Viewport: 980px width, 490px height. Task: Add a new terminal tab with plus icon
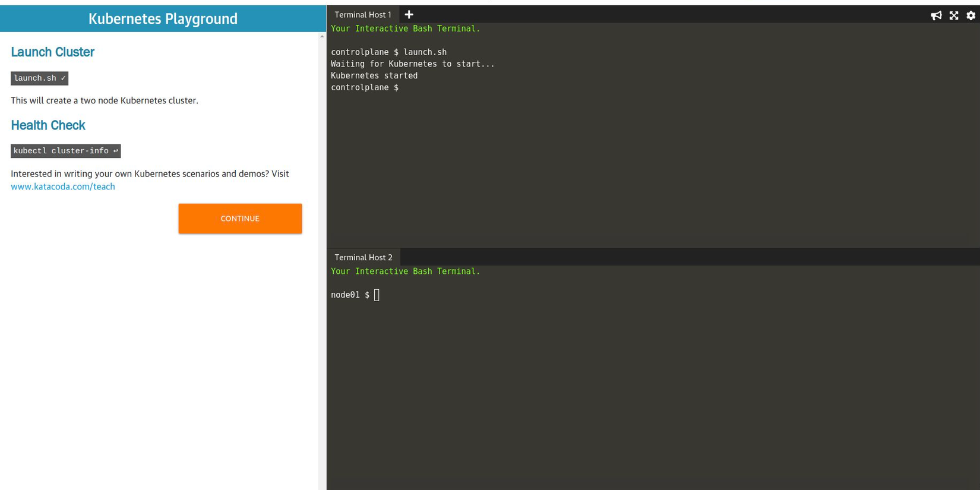tap(409, 15)
